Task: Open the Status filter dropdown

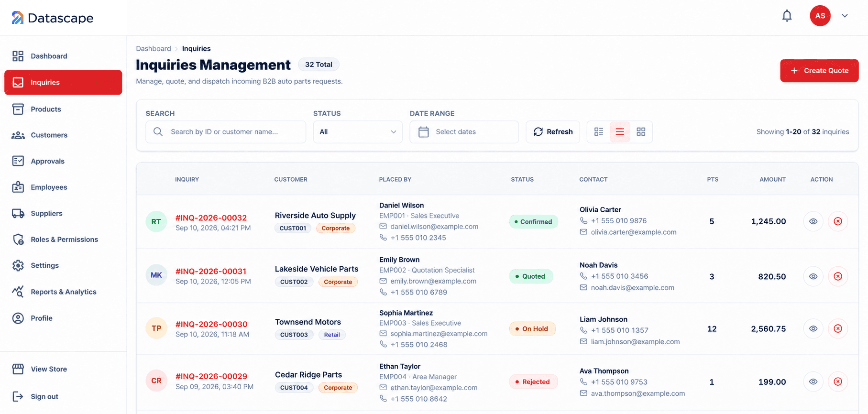Action: (x=358, y=132)
